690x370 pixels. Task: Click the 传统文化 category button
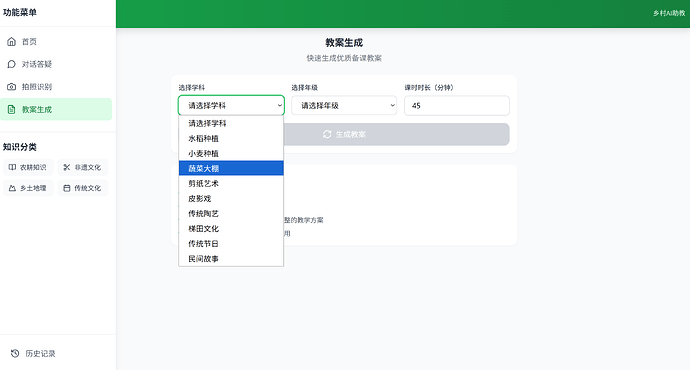(x=83, y=188)
